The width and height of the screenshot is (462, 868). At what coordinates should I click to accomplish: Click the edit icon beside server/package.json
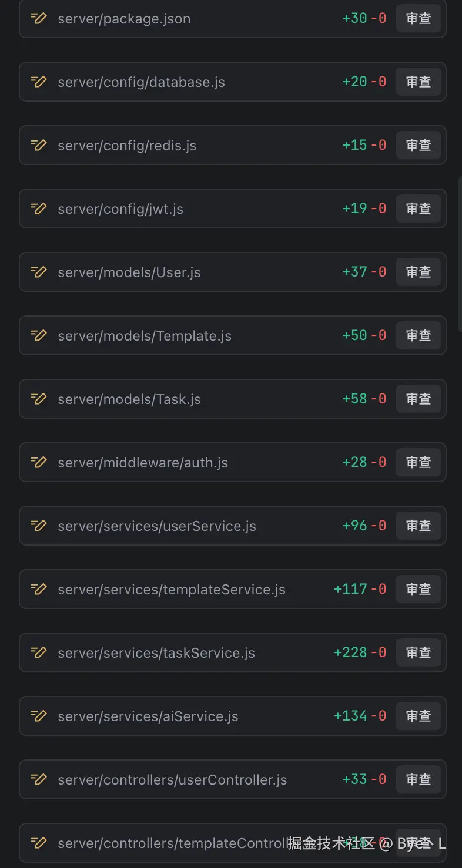[x=39, y=18]
